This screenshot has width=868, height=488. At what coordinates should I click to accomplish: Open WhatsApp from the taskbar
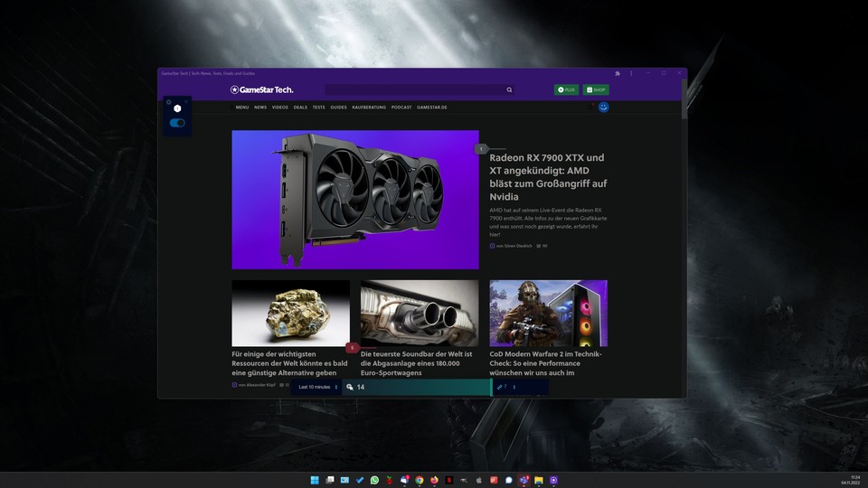click(375, 480)
